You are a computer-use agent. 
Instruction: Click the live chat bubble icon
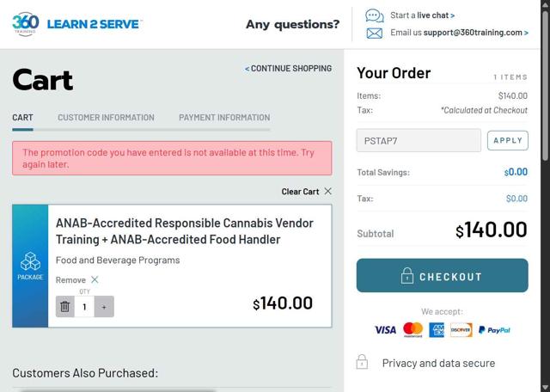(x=374, y=15)
